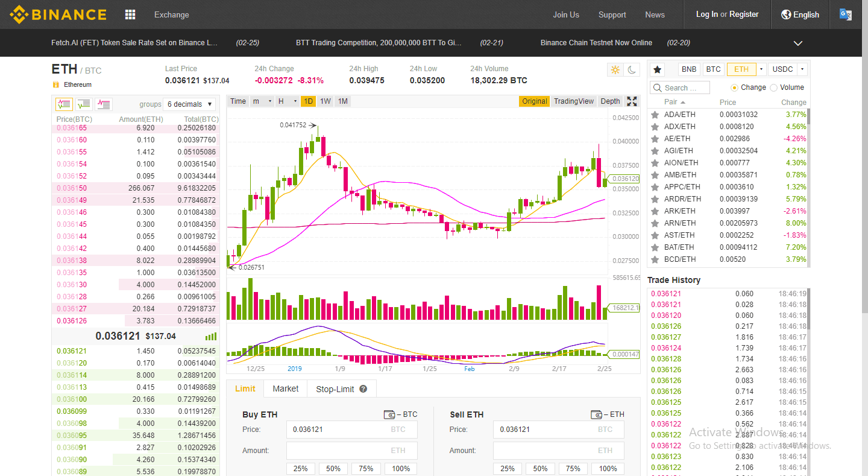Favorite the ARK/ETH pair star

coord(655,211)
